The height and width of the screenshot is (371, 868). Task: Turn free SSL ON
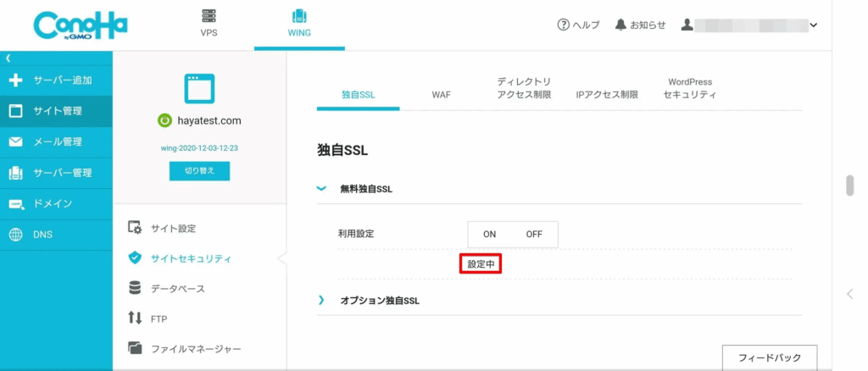tap(490, 235)
